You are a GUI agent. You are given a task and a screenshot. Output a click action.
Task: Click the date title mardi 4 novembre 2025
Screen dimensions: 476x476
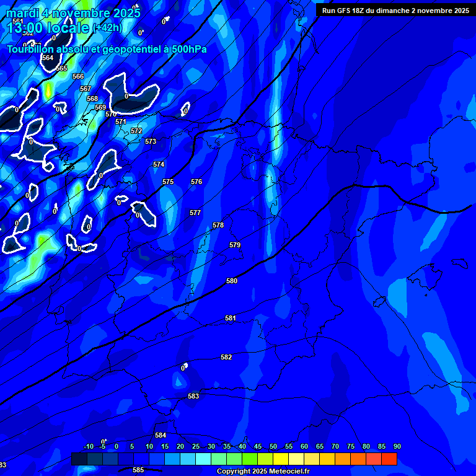pos(73,13)
